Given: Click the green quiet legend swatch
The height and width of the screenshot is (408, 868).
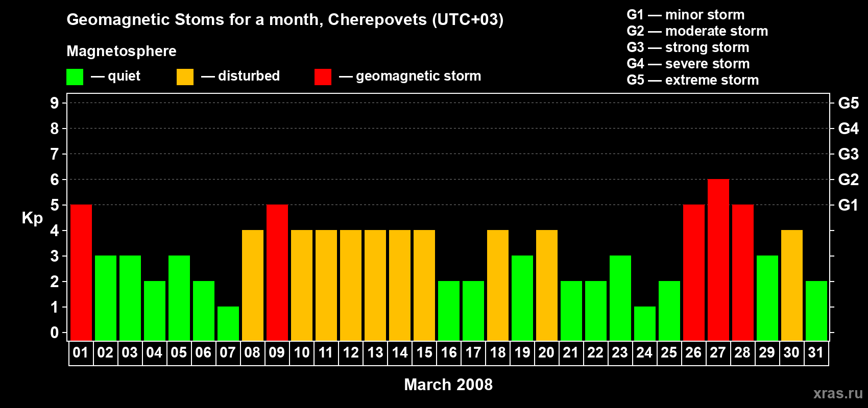Looking at the screenshot, I should coord(75,77).
